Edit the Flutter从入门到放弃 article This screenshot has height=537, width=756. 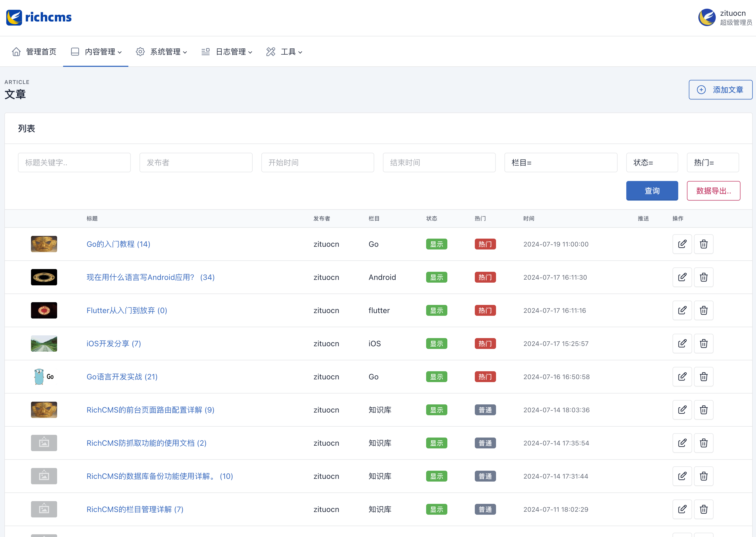tap(682, 310)
